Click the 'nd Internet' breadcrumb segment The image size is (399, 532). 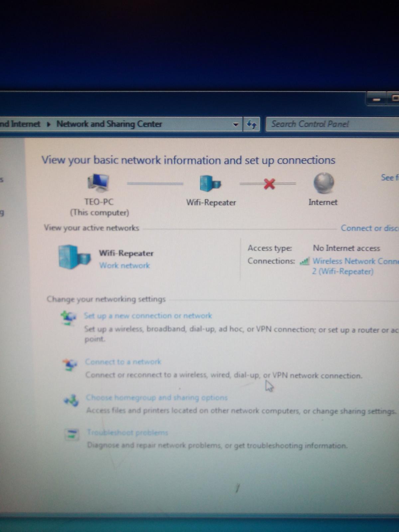[20, 124]
